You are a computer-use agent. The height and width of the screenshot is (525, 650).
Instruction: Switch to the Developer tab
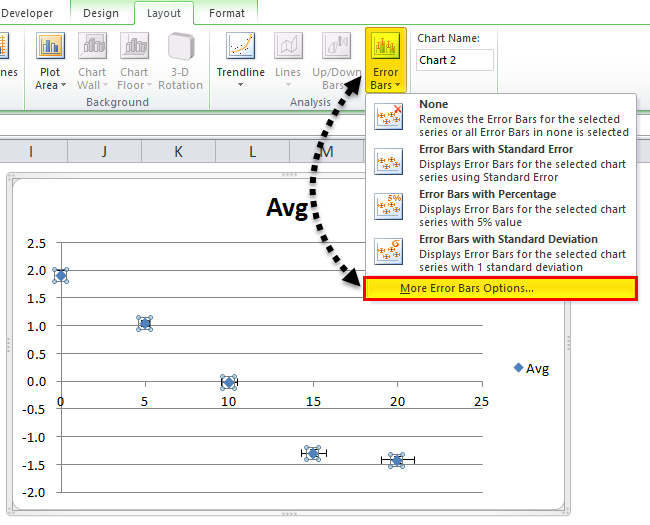pyautogui.click(x=27, y=13)
